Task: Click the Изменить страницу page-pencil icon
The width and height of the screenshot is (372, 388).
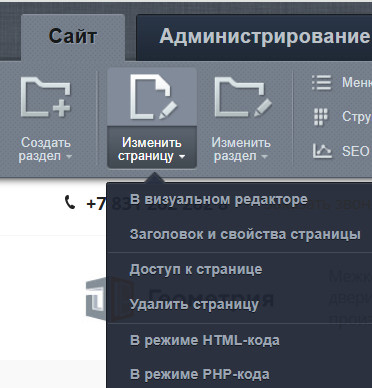Action: pos(153,97)
